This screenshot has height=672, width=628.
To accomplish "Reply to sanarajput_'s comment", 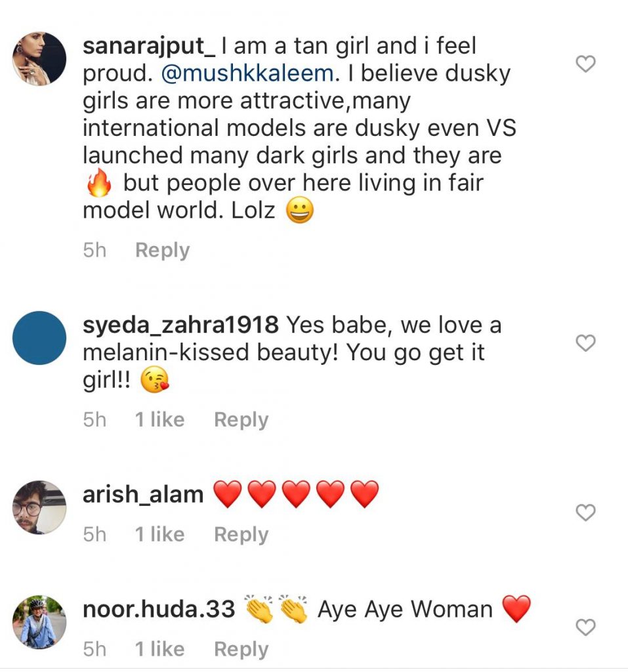I will 163,250.
